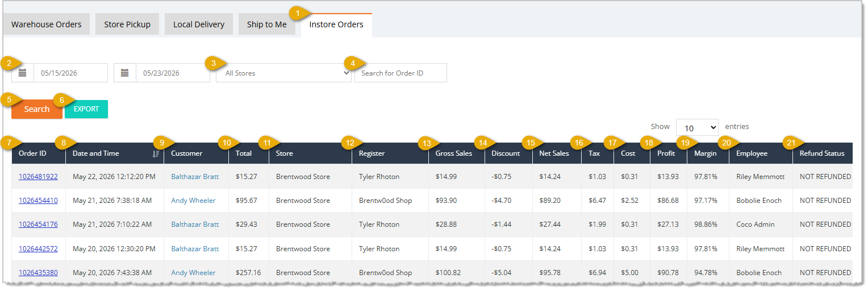Click Bobolie Enoch in the 1026454410 row
The width and height of the screenshot is (868, 291).
(x=759, y=201)
